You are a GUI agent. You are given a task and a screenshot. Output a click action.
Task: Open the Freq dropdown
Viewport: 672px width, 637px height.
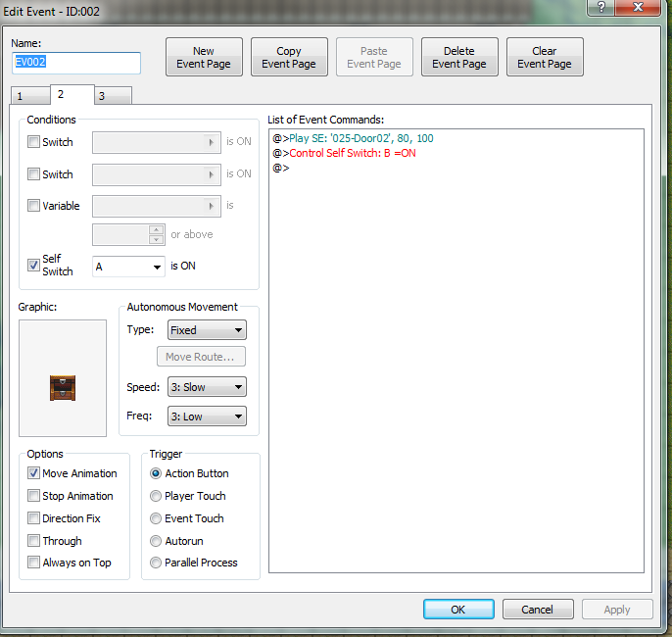(207, 416)
